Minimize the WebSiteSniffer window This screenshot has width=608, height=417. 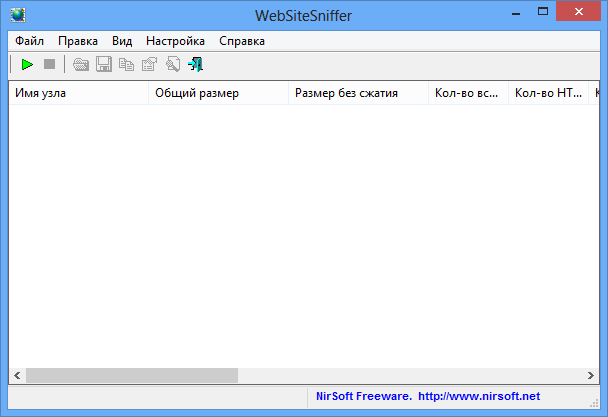(x=516, y=13)
